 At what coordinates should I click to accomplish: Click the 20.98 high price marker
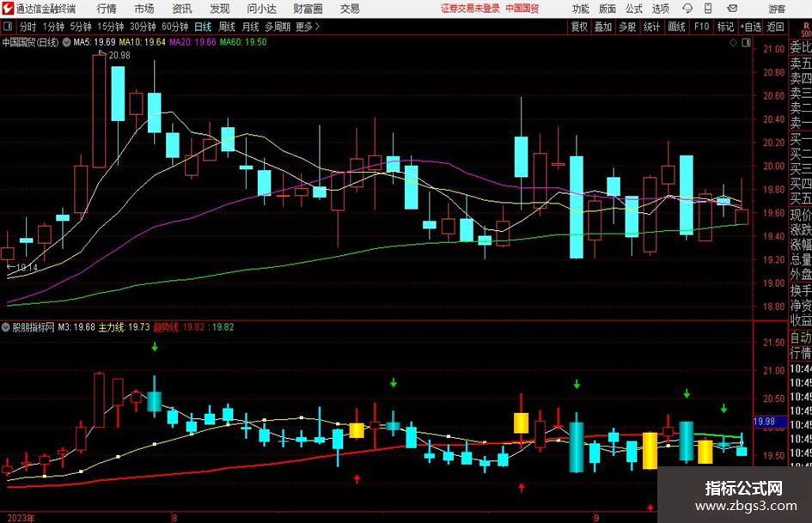[119, 56]
